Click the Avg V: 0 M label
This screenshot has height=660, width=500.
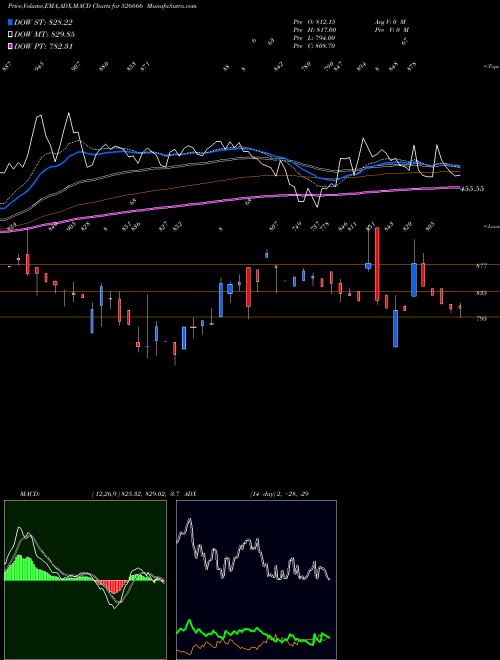point(390,21)
